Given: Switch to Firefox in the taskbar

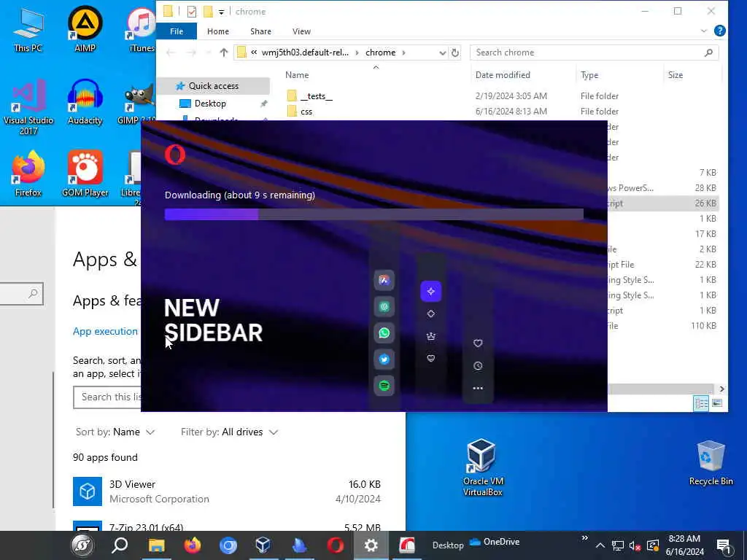Looking at the screenshot, I should point(193,545).
